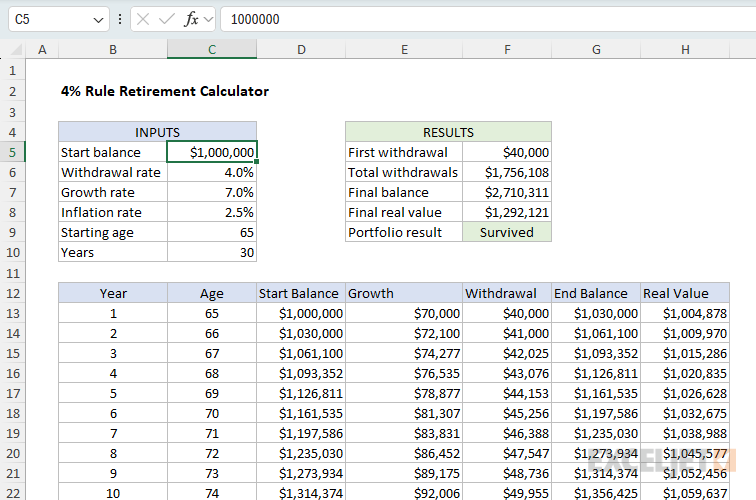Screen dimensions: 756x500
Task: Select withdrawal cell $47,547 in year 8
Action: pos(507,453)
